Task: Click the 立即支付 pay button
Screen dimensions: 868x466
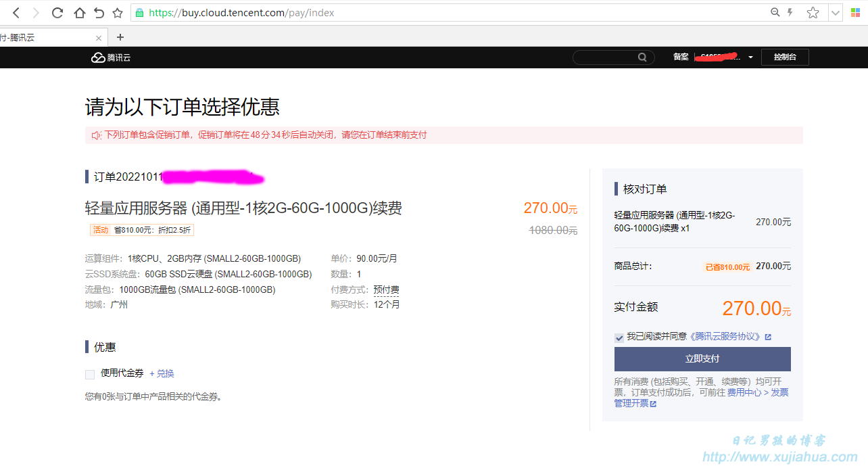Action: [x=702, y=359]
